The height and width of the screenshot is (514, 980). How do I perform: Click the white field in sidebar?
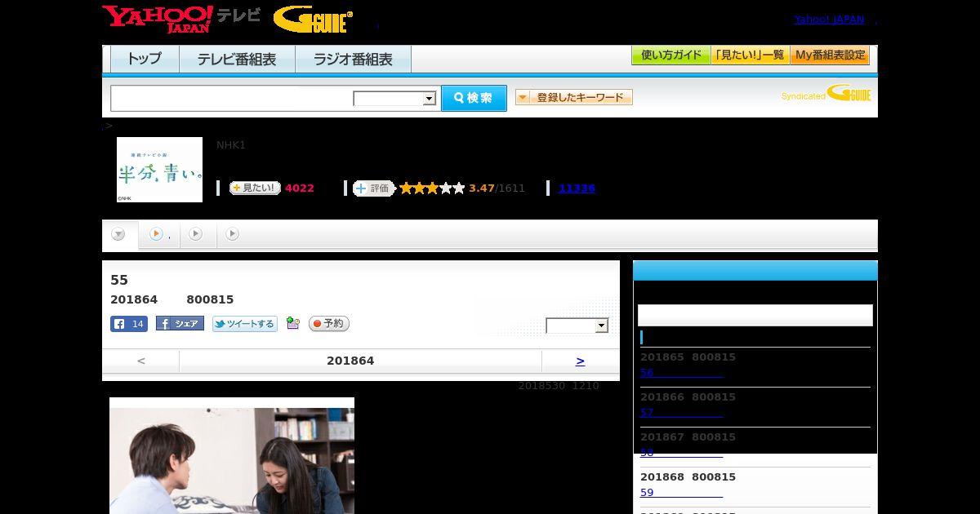pos(755,315)
